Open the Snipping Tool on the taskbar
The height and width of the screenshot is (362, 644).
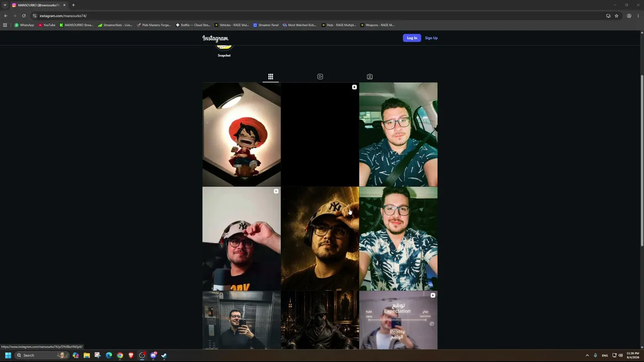(98, 355)
